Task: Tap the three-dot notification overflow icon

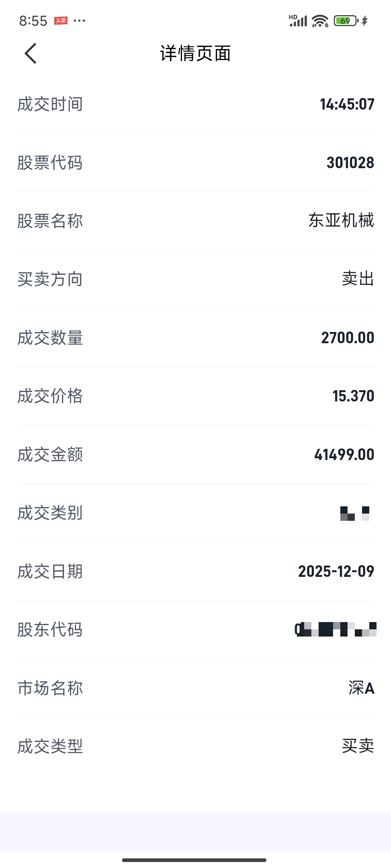Action: pyautogui.click(x=79, y=21)
